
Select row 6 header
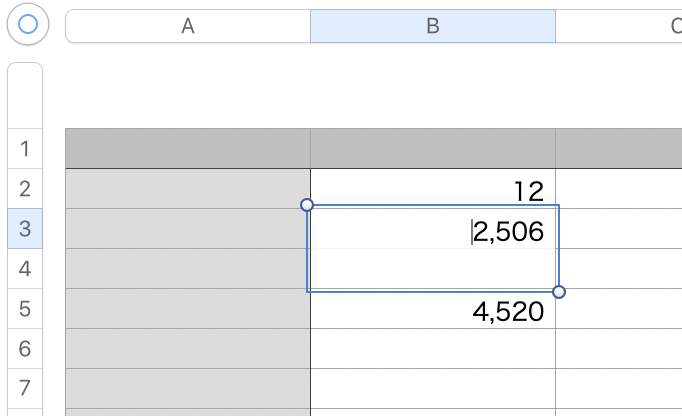coord(25,349)
